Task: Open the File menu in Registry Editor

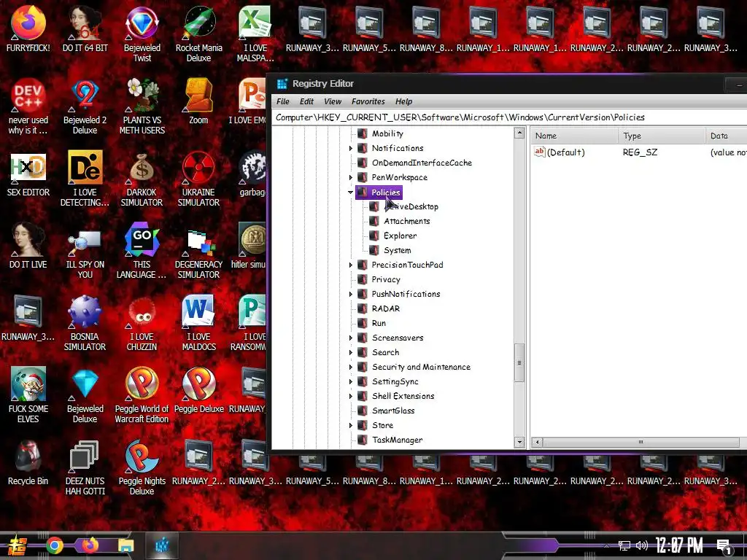Action: click(283, 101)
